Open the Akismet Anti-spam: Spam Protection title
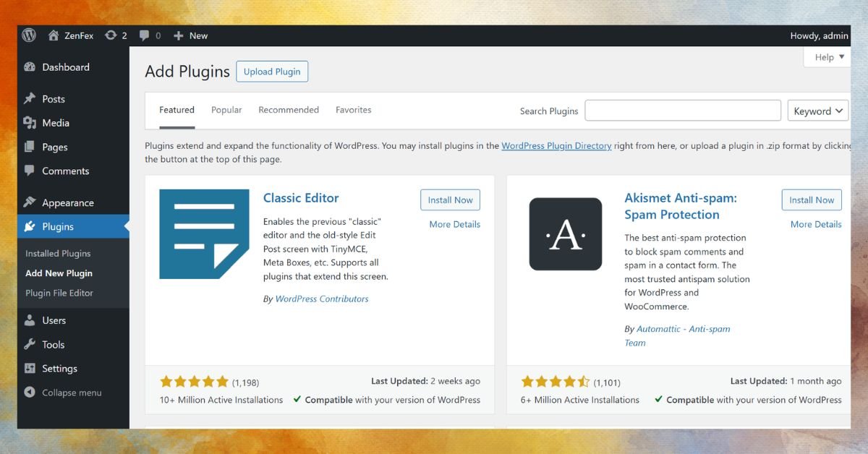 pos(681,206)
